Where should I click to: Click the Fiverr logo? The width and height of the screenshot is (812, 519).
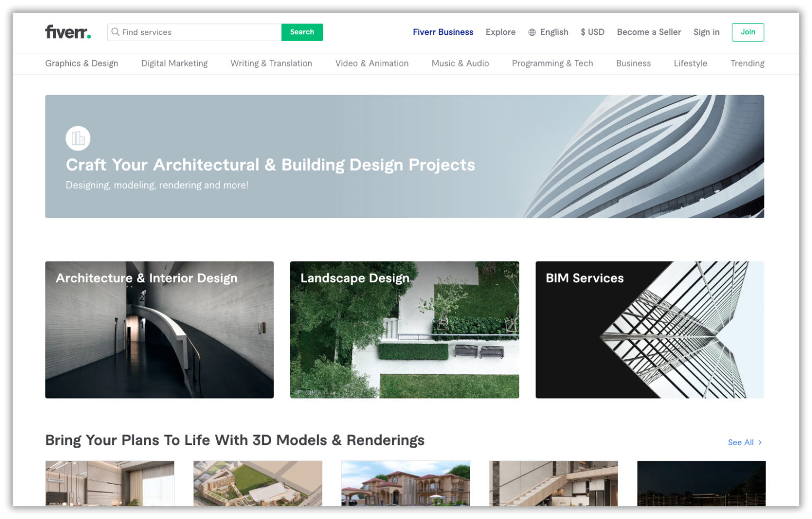pos(67,32)
